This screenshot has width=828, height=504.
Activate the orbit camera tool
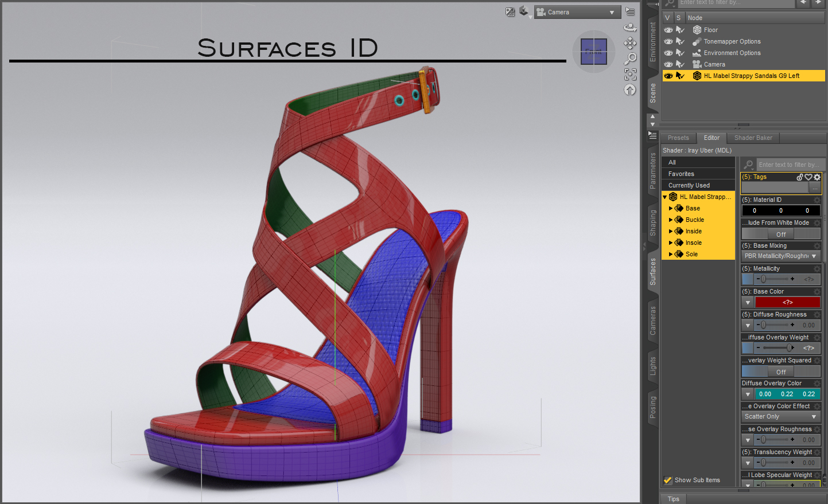pyautogui.click(x=630, y=27)
